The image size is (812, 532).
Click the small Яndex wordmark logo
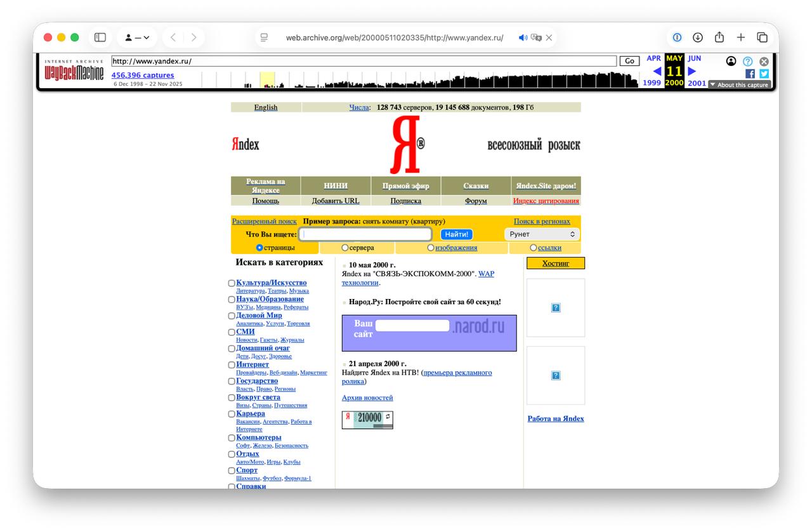246,145
